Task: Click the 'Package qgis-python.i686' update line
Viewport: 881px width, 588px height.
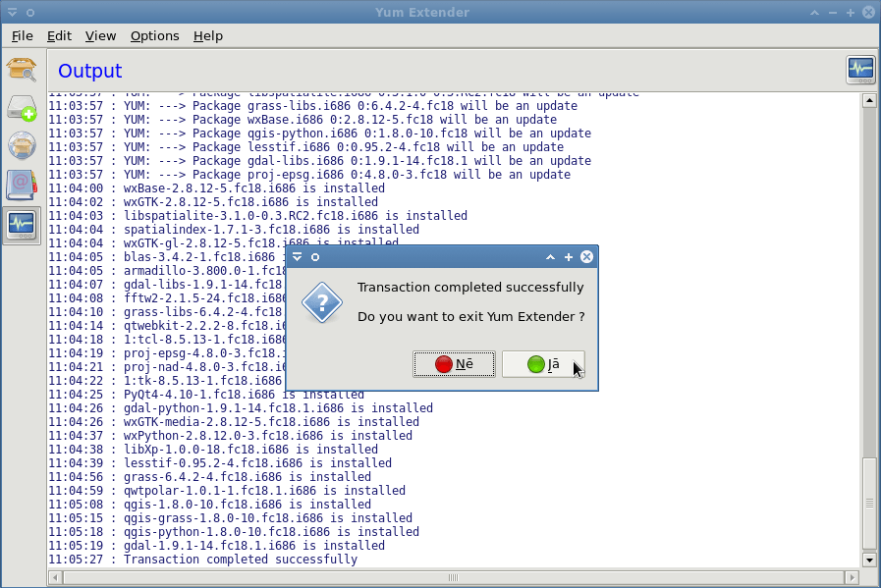Action: tap(320, 134)
